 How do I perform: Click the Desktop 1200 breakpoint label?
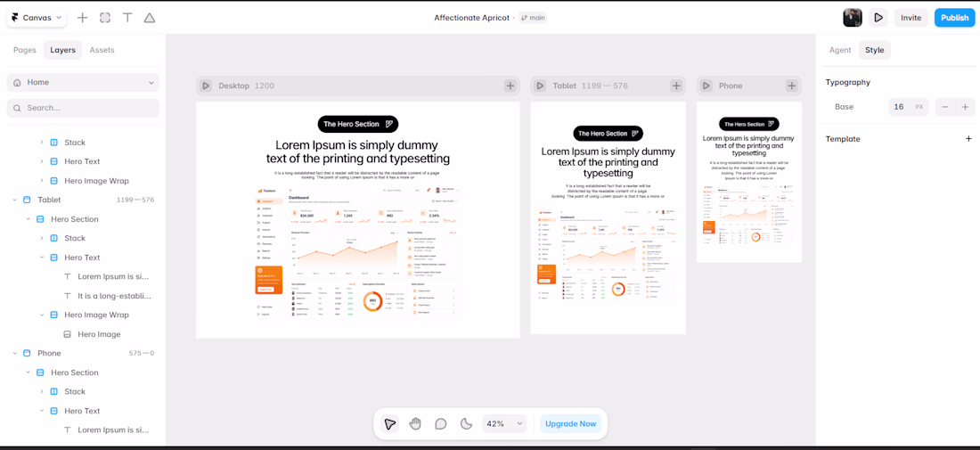pyautogui.click(x=246, y=86)
